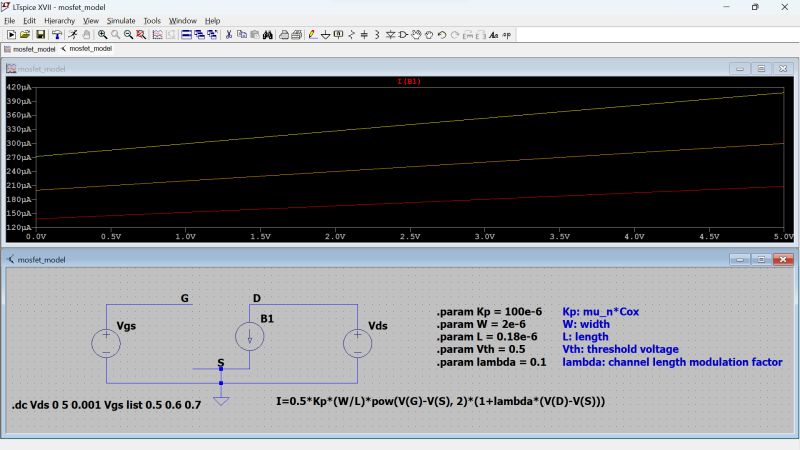The height and width of the screenshot is (450, 800).
Task: Click the I=0.5*Kp behavioral expression text
Action: pos(440,402)
